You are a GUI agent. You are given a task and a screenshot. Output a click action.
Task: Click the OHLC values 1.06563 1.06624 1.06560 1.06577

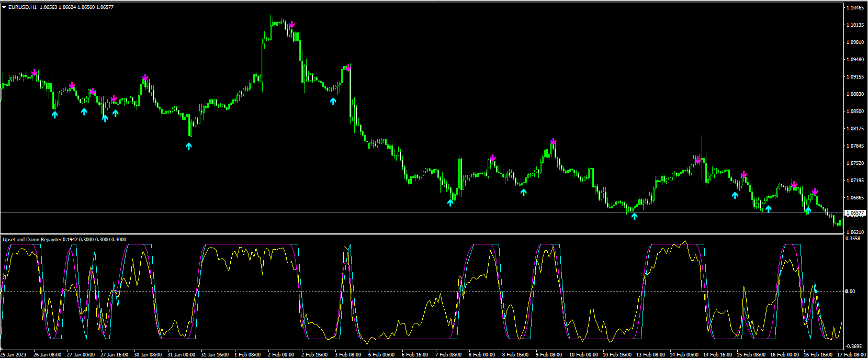pos(77,7)
